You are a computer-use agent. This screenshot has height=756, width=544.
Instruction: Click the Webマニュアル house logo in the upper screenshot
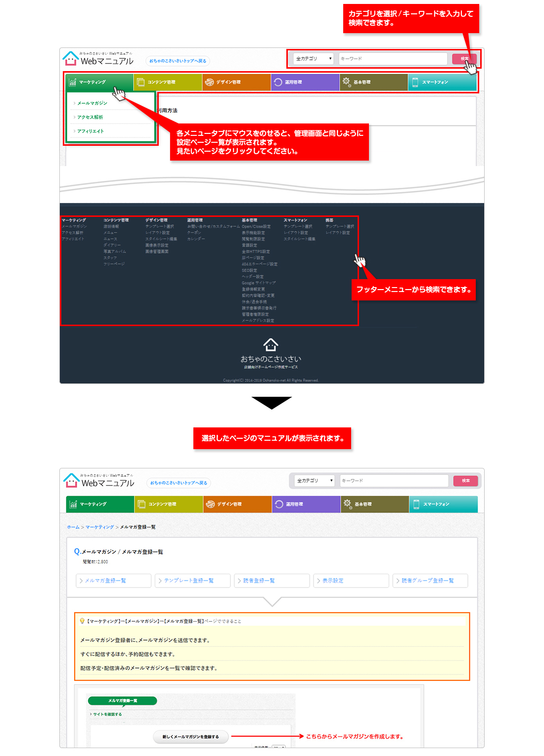71,58
